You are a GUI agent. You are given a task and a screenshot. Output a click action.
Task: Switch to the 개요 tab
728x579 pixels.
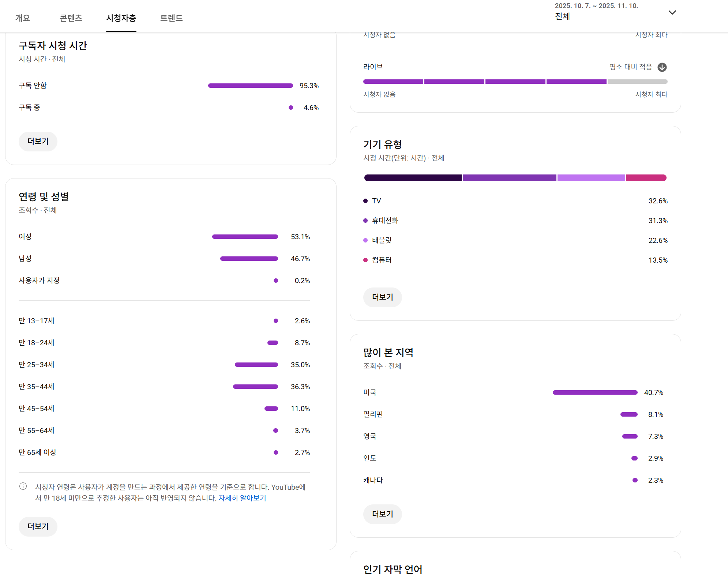click(x=23, y=18)
